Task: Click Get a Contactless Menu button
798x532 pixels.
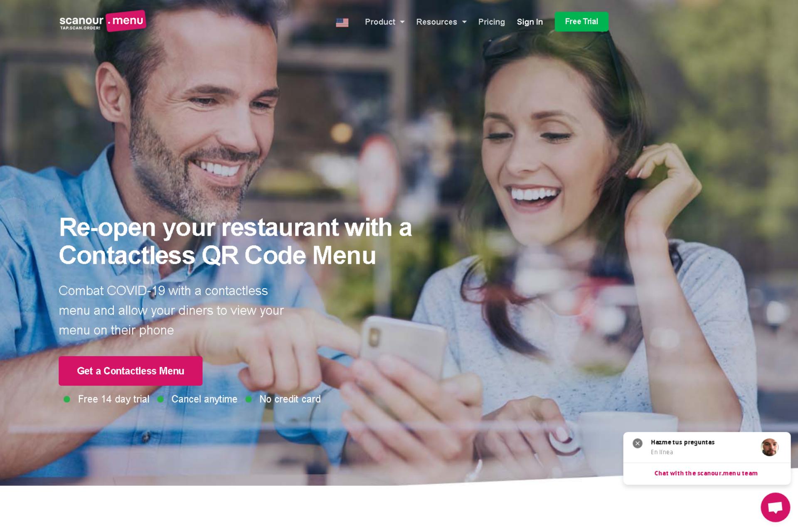Action: [131, 370]
